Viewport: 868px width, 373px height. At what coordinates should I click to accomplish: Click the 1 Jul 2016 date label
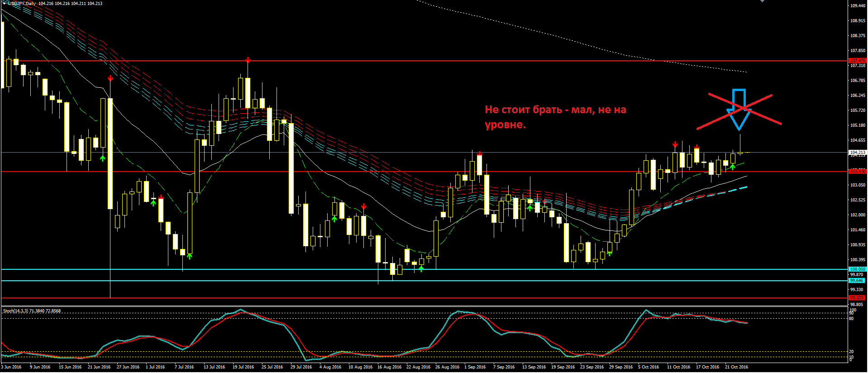(x=155, y=367)
